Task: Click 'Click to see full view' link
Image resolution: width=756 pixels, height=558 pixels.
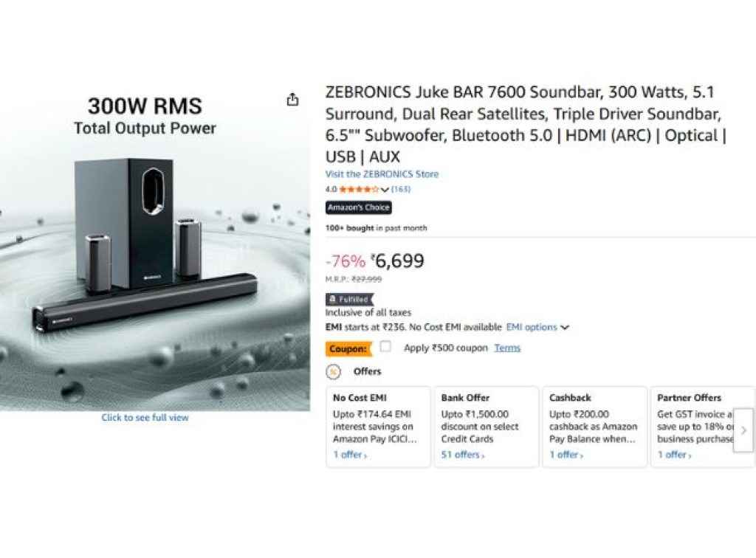Action: tap(145, 418)
